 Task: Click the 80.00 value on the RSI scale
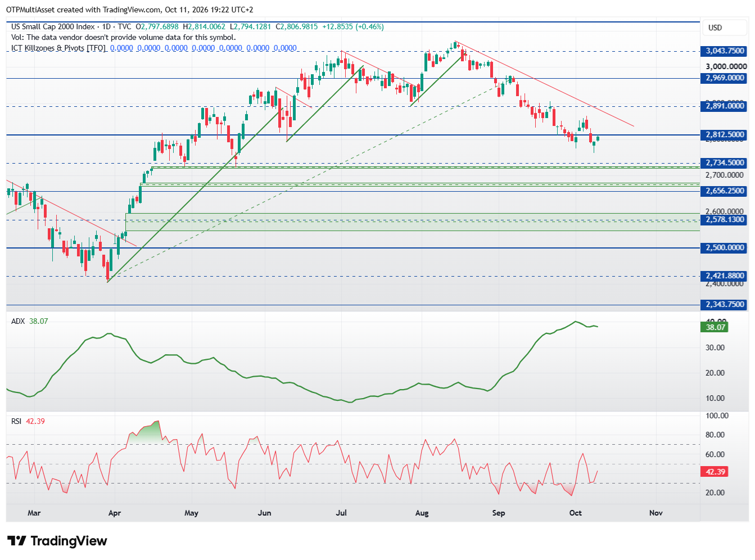tap(715, 435)
